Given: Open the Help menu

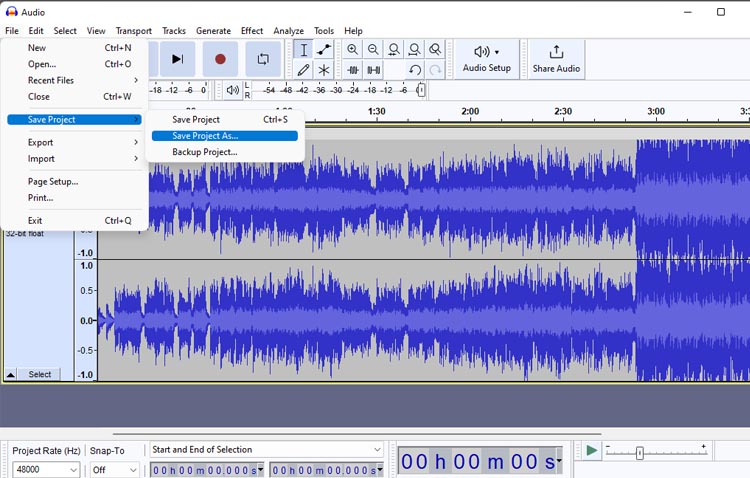Looking at the screenshot, I should (353, 31).
